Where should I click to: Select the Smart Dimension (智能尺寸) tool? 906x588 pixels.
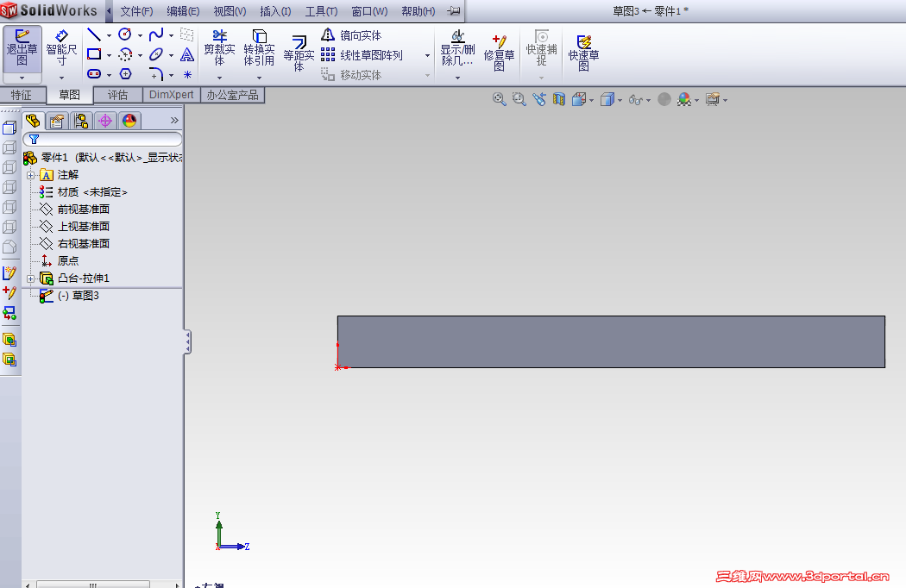click(x=61, y=48)
